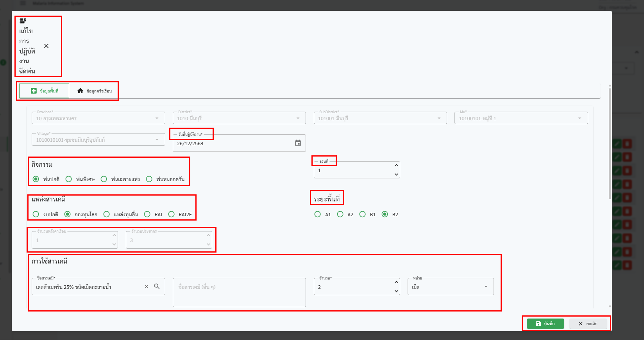The width and height of the screenshot is (644, 340).
Task: Increase the รอบที่ round value
Action: click(396, 166)
